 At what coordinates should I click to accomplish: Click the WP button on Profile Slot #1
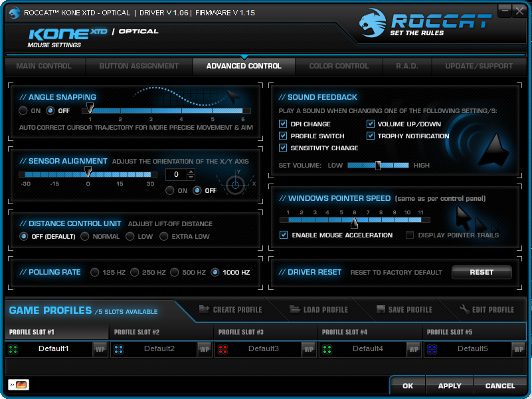click(x=100, y=349)
